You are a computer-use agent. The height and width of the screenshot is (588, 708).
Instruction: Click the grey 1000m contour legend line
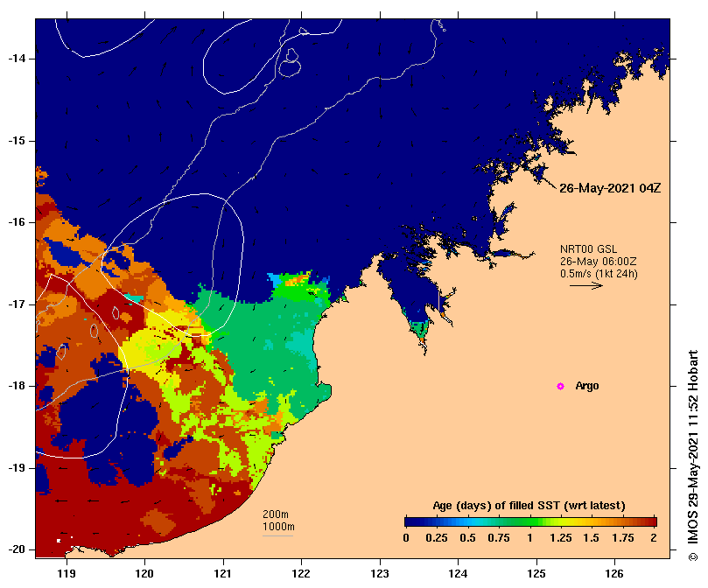point(277,536)
